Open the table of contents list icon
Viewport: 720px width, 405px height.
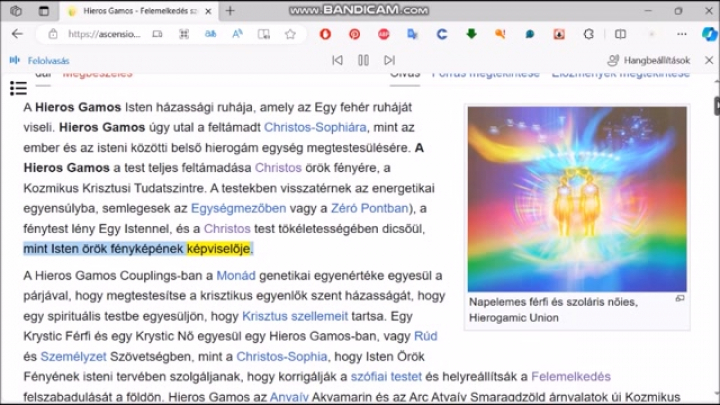point(18,88)
